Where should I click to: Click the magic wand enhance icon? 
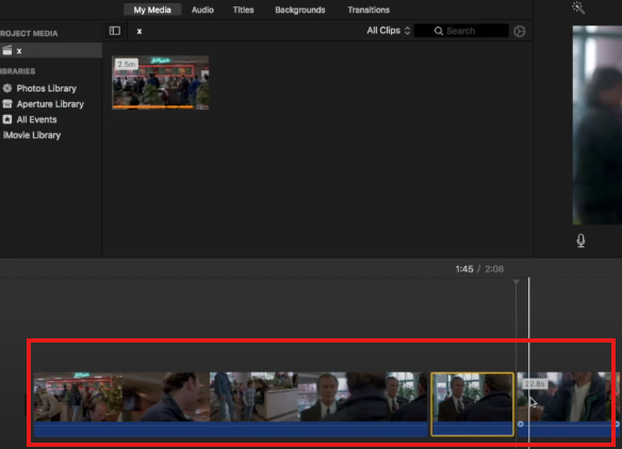[578, 7]
